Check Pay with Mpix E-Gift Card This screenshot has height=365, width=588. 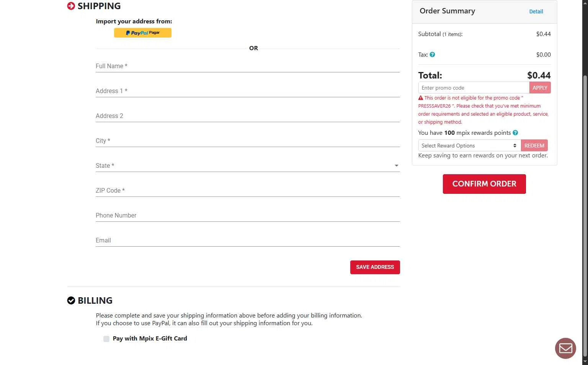(x=106, y=339)
